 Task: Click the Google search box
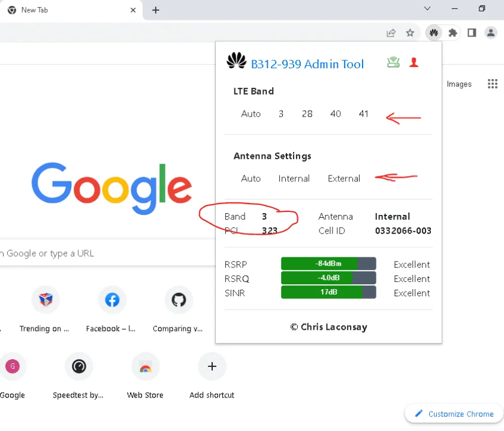click(x=108, y=253)
